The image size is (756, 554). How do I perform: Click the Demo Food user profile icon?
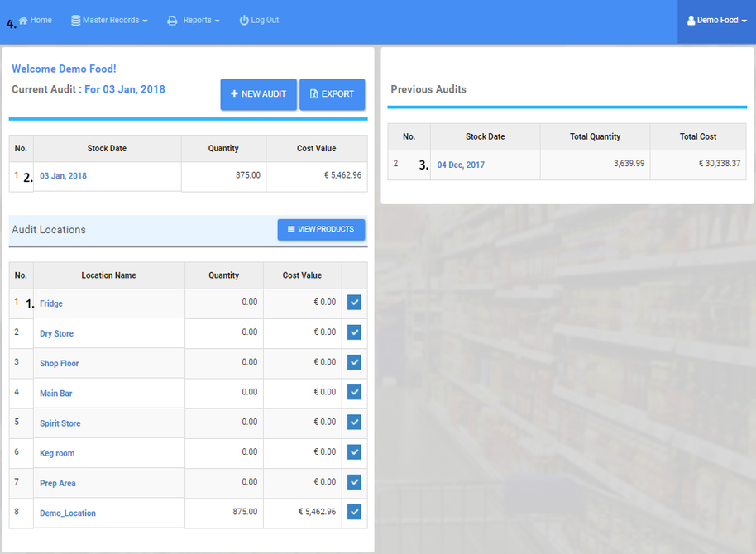click(x=691, y=21)
